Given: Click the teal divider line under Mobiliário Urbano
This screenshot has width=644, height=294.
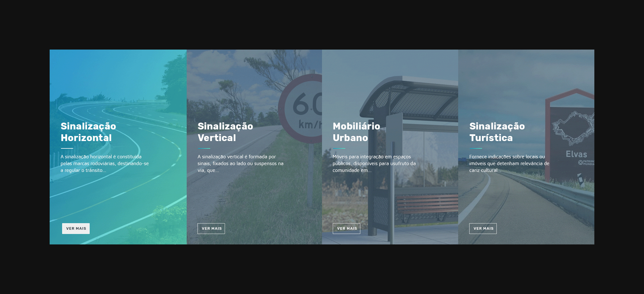Looking at the screenshot, I should tap(339, 148).
